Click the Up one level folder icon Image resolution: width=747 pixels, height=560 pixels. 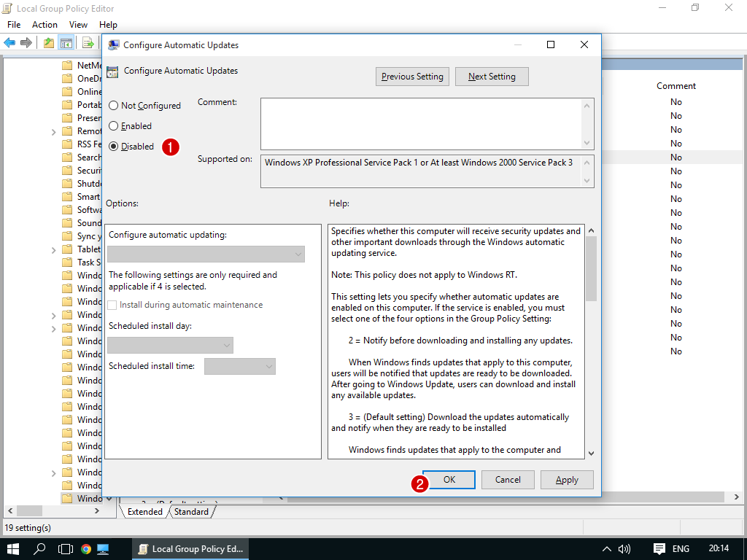tap(49, 42)
